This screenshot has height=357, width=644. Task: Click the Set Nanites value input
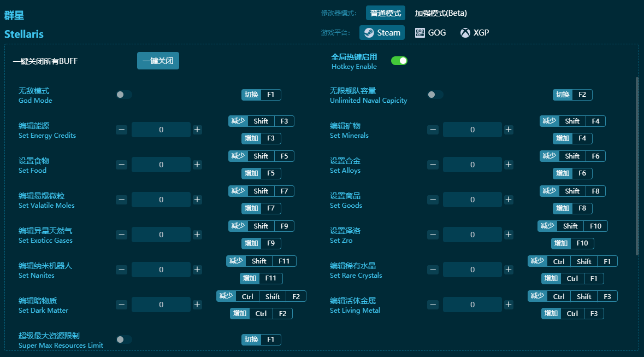coord(161,270)
